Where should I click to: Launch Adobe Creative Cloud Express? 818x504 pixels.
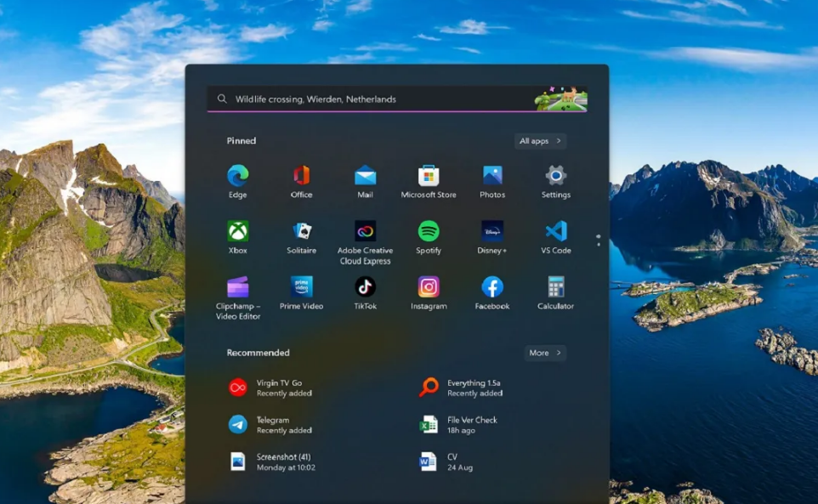pyautogui.click(x=365, y=242)
